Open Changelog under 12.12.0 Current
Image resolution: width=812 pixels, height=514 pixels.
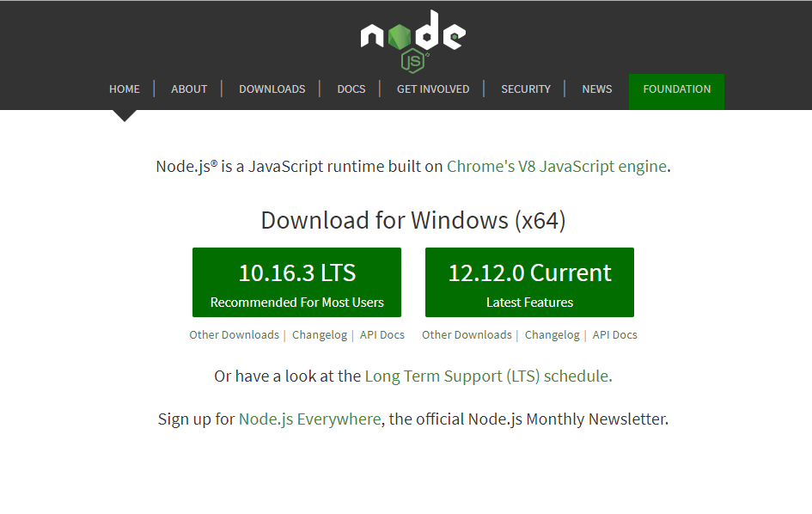click(x=552, y=334)
